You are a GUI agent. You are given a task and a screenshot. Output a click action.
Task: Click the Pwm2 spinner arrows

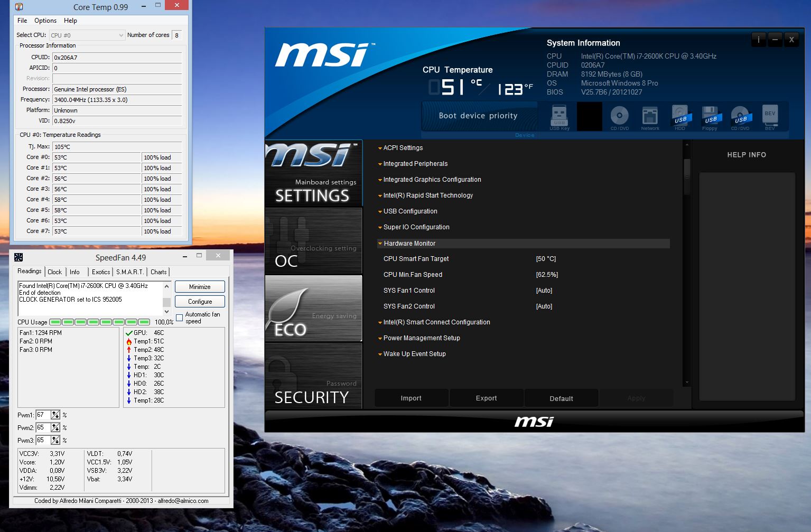55,428
